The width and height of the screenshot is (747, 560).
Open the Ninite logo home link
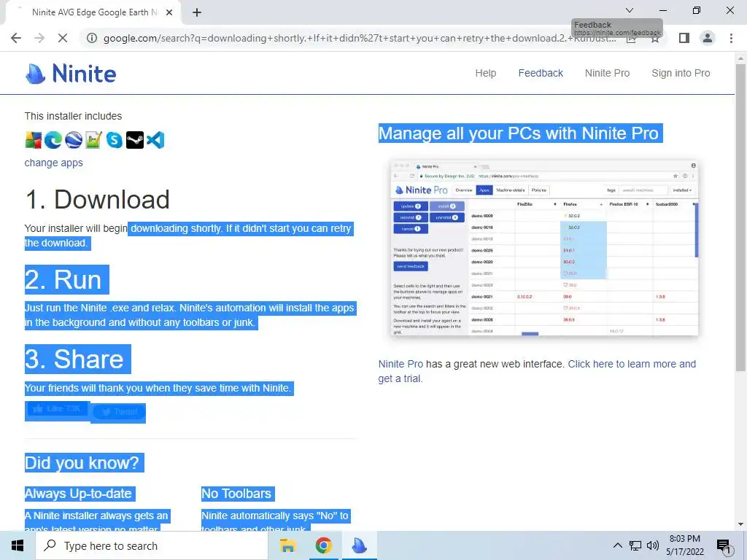71,74
